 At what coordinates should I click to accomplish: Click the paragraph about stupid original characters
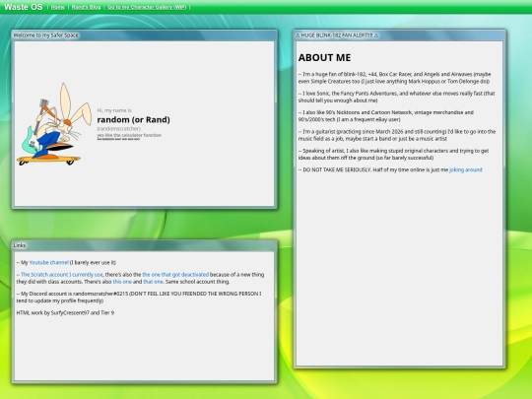[x=393, y=154]
